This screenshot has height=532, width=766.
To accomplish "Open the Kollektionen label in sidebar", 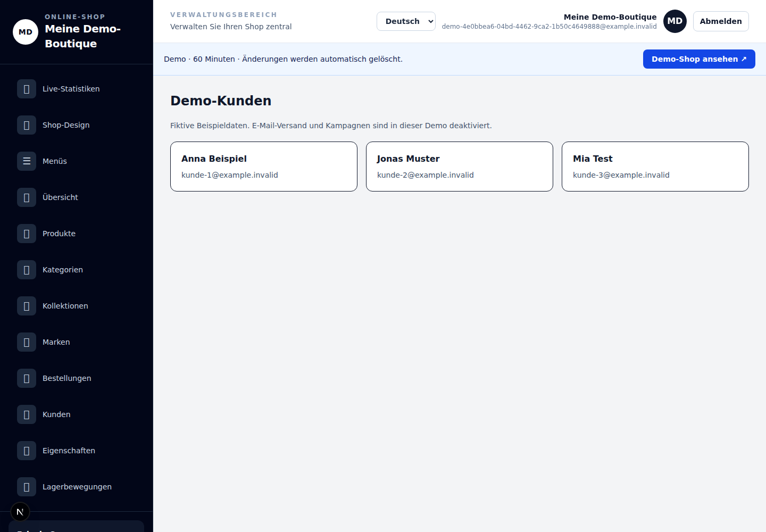I will tap(65, 306).
